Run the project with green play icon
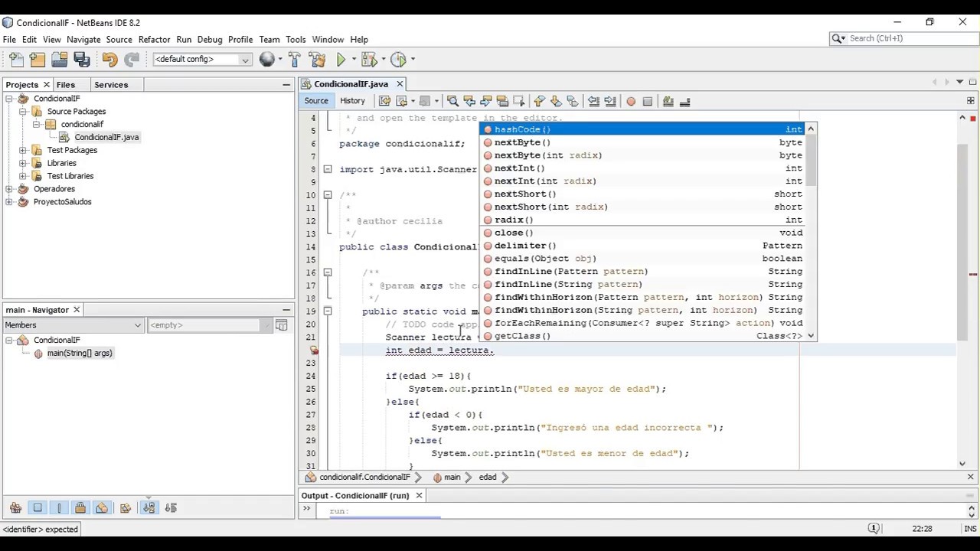The height and width of the screenshot is (551, 980). (341, 60)
